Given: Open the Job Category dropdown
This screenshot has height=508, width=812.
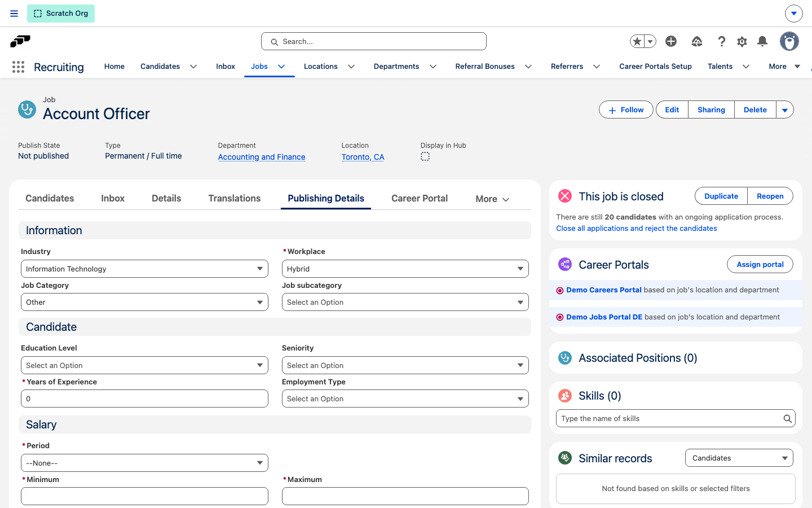Looking at the screenshot, I should point(144,302).
